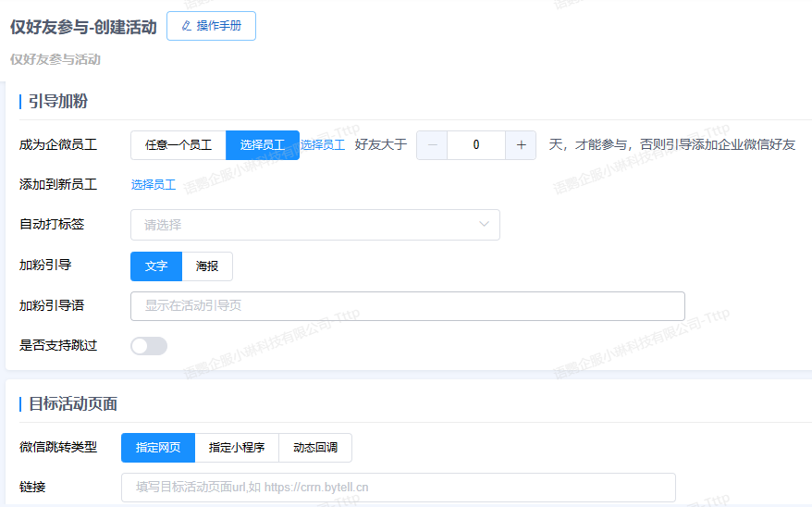The height and width of the screenshot is (507, 812).
Task: Click the friend days number field
Action: [476, 145]
